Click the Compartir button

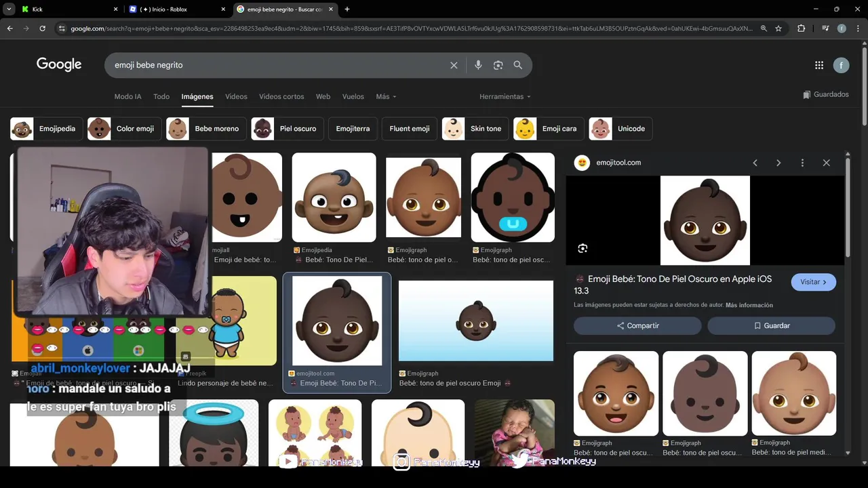point(637,326)
